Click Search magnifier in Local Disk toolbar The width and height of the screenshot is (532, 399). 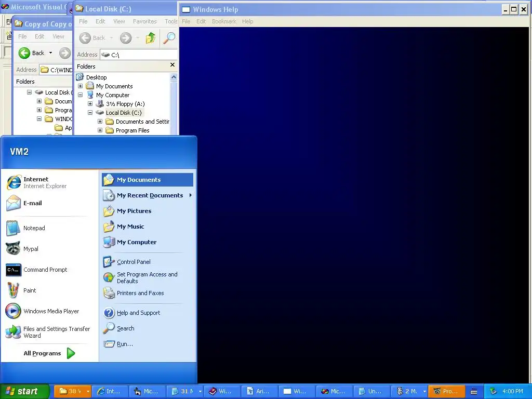point(169,37)
